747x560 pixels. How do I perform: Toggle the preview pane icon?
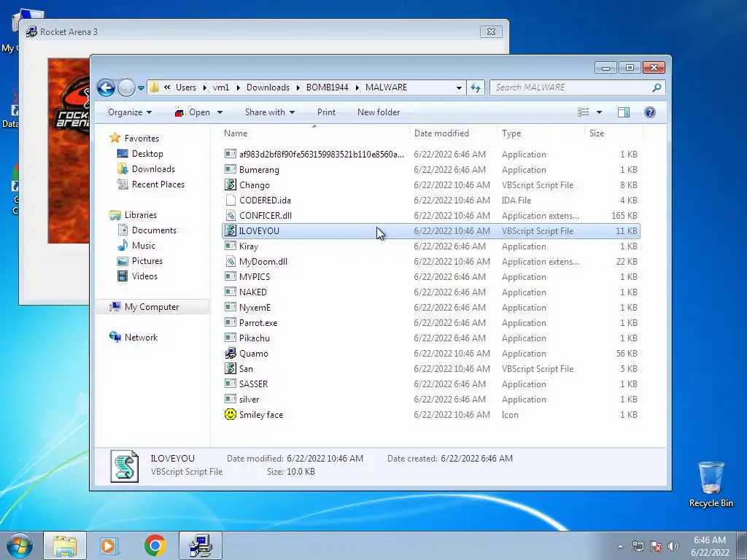[624, 112]
